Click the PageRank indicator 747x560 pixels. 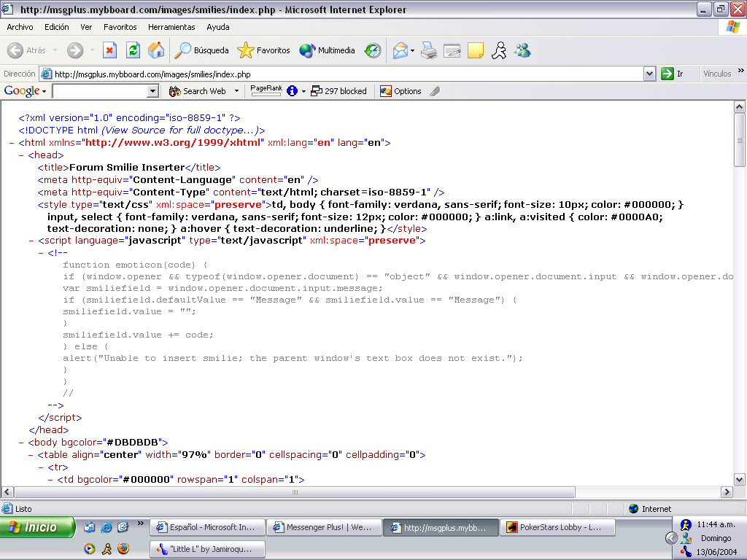[266, 90]
